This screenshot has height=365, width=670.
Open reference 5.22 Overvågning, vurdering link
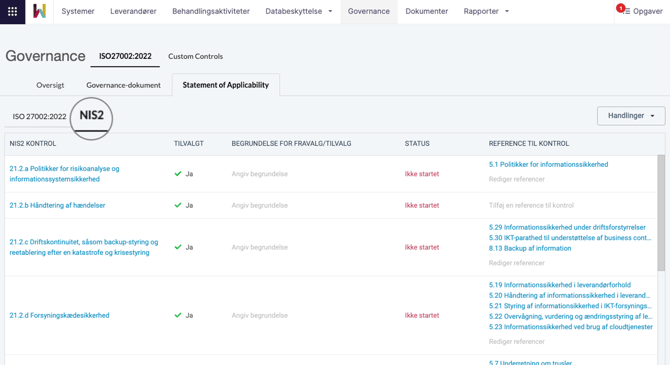point(570,316)
